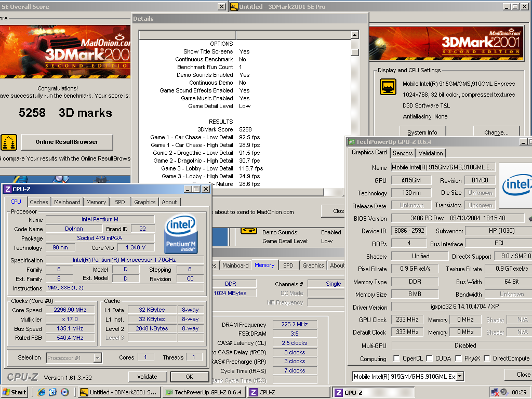Image resolution: width=532 pixels, height=399 pixels.
Task: Click the Validate button in CPU-Z
Action: tap(147, 377)
